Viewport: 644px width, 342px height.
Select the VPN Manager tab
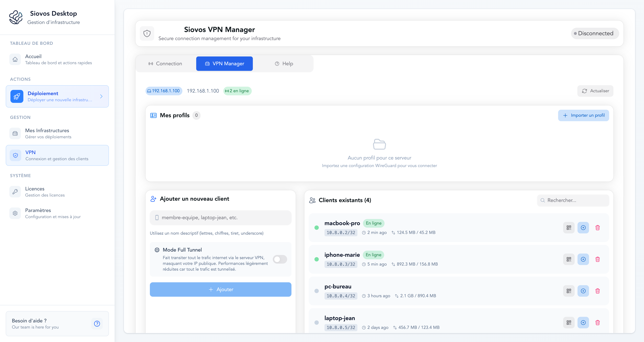[224, 63]
